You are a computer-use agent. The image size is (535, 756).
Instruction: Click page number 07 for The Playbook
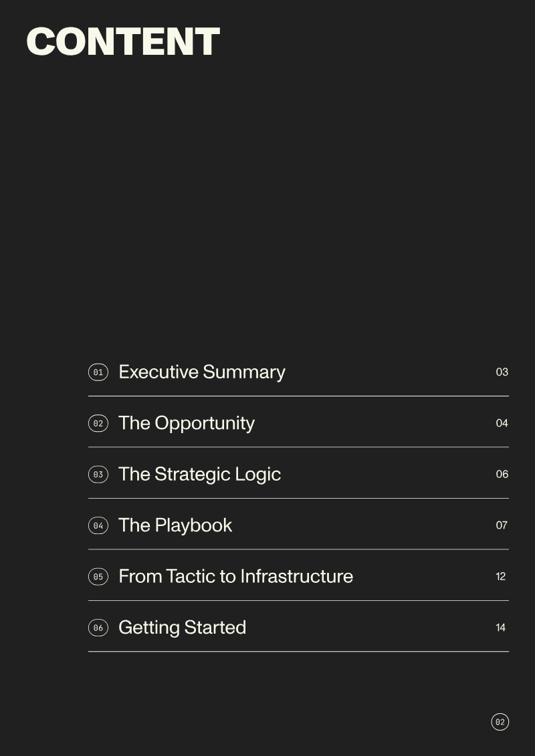(x=502, y=525)
